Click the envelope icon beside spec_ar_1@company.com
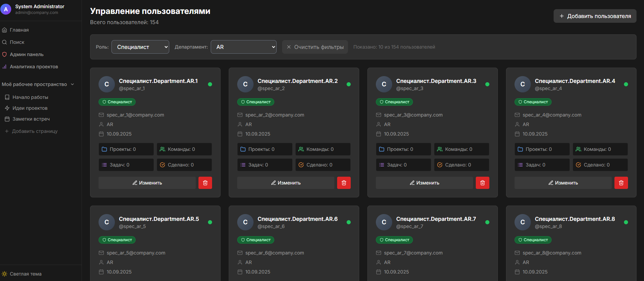The height and width of the screenshot is (281, 644). point(101,115)
